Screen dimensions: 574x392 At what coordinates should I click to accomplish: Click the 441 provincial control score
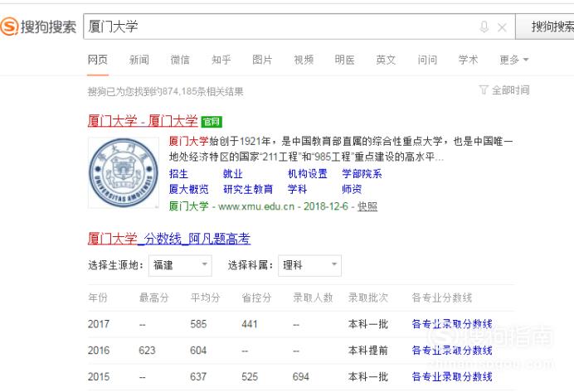click(x=250, y=324)
